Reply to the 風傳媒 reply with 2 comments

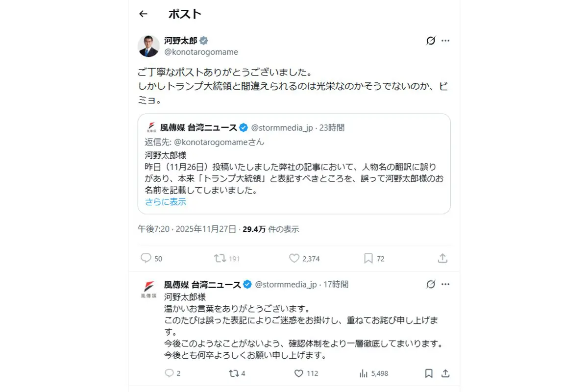click(170, 373)
